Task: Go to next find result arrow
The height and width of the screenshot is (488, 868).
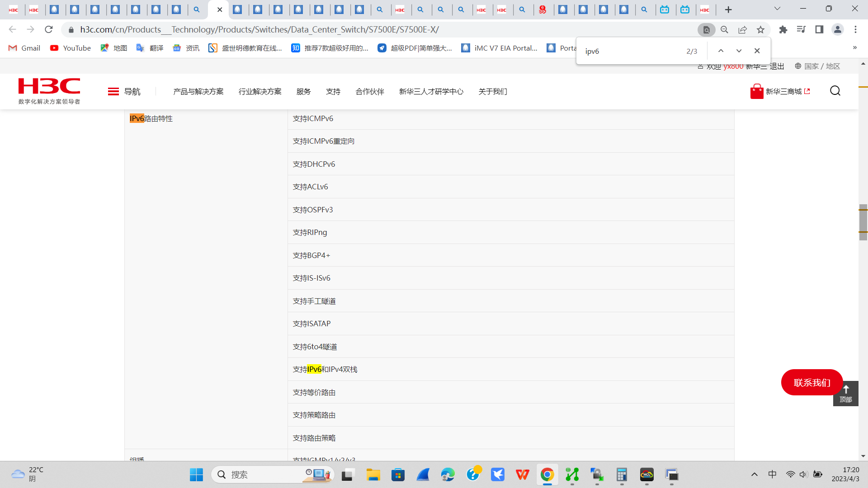Action: 739,51
